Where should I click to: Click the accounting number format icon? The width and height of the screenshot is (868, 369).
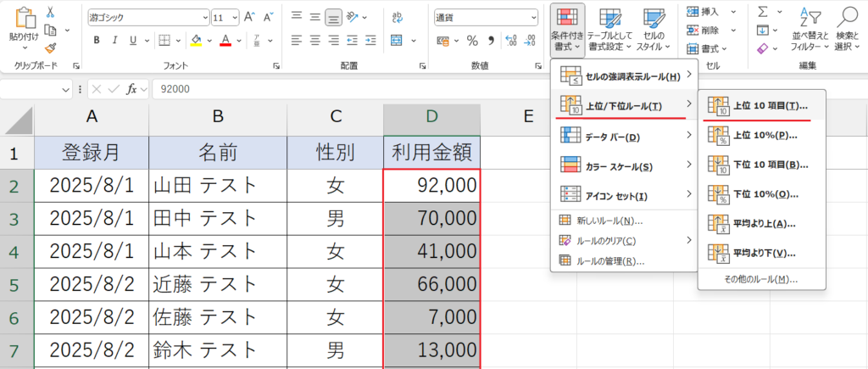[442, 40]
